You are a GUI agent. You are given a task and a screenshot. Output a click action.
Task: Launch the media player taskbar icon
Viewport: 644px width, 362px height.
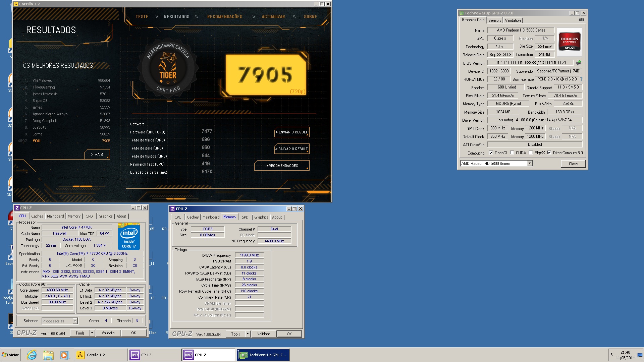[64, 355]
